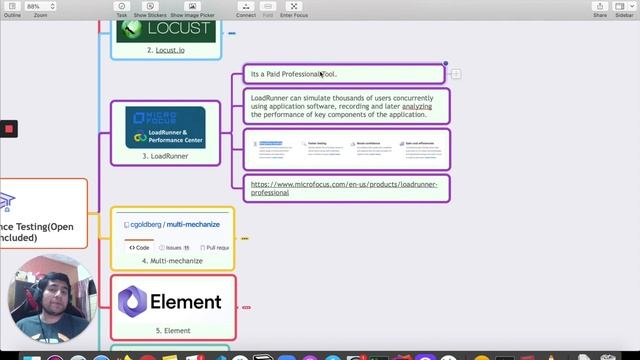Select the '5. Element' topic label
640x360 pixels.
(x=173, y=331)
